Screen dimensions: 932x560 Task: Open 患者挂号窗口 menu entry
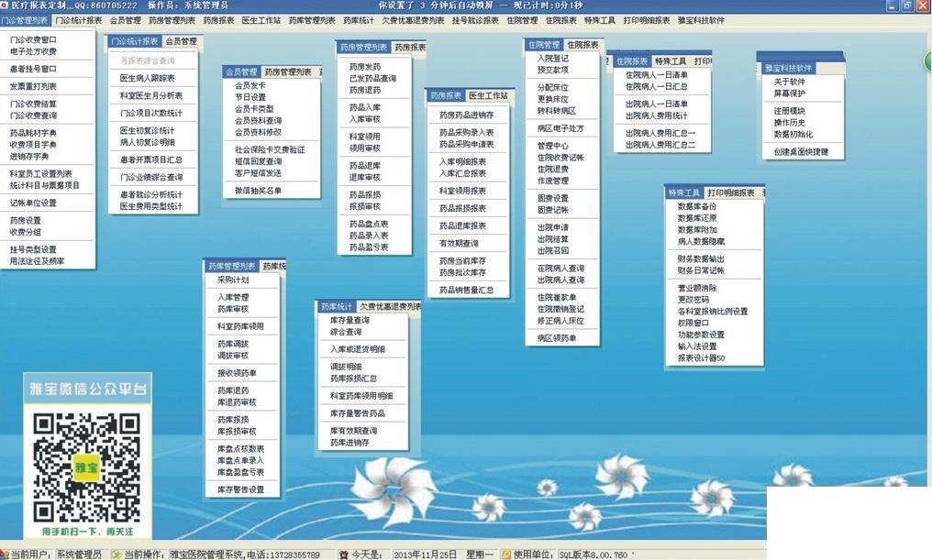click(33, 69)
